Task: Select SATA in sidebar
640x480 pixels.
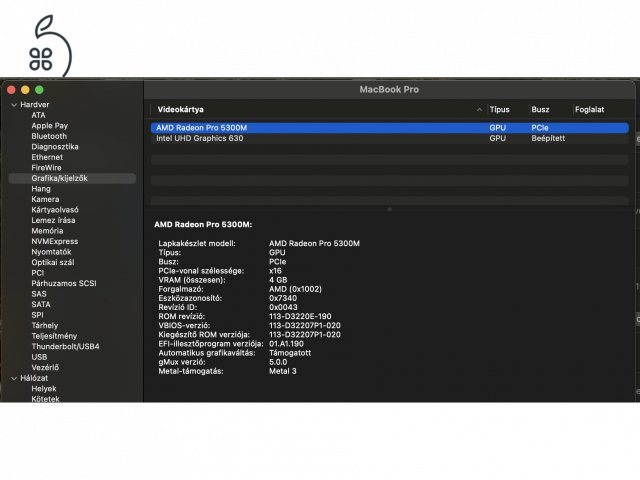Action: [41, 304]
